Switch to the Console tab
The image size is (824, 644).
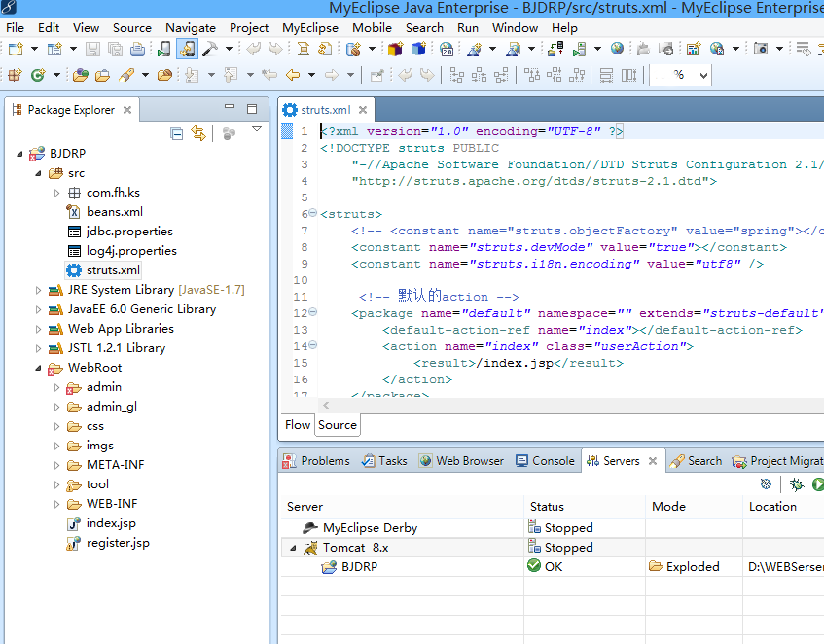(545, 461)
